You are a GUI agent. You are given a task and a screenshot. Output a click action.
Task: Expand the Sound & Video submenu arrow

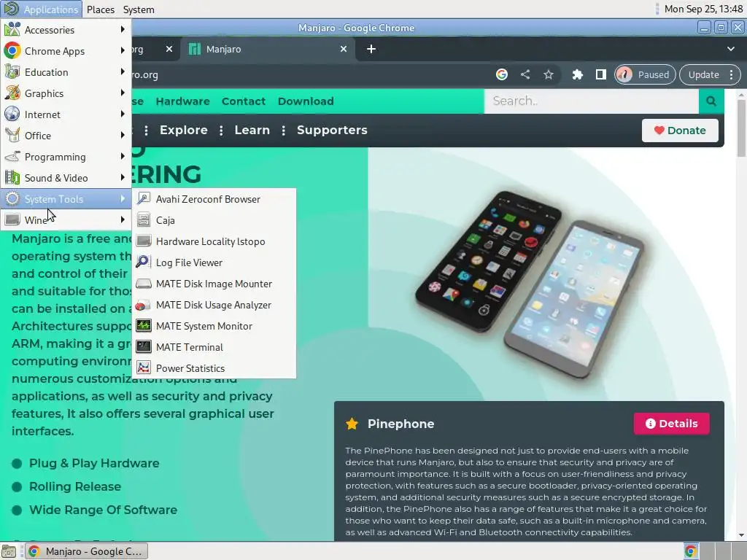coord(123,178)
